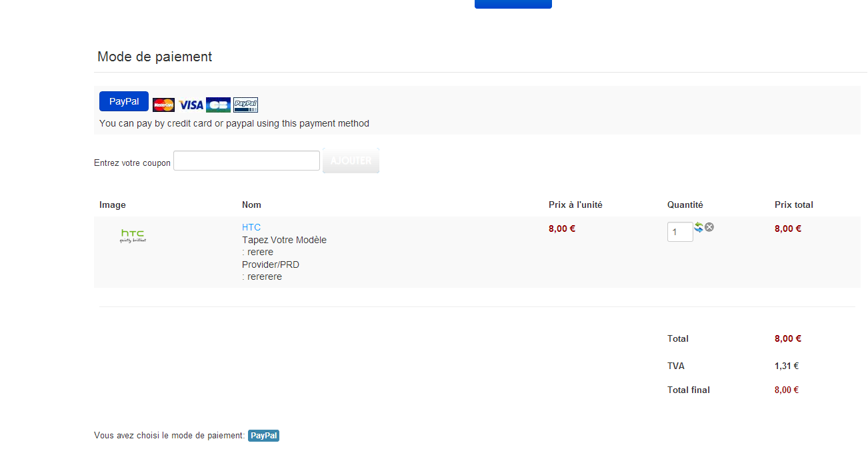This screenshot has width=868, height=457.
Task: Focus the coupon code input field
Action: 247,161
